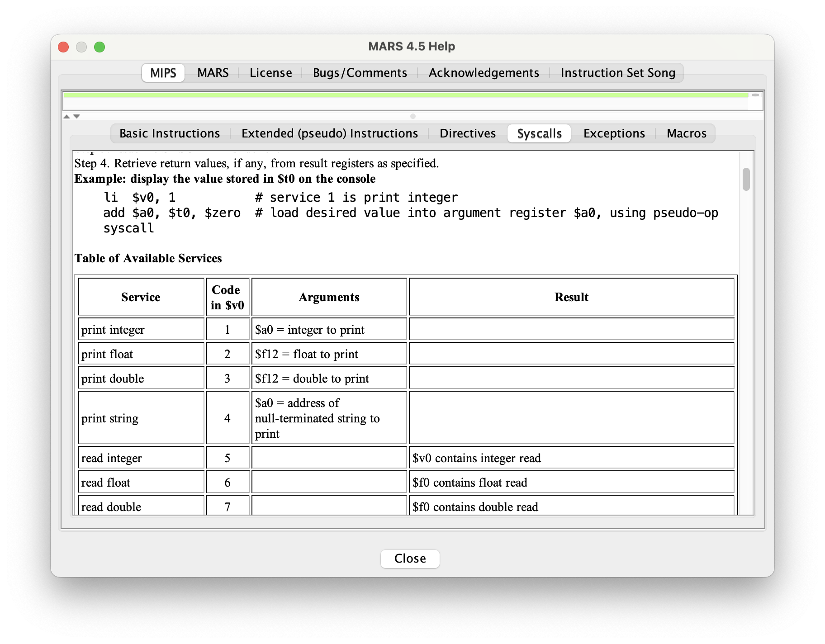Click the Syscalls pane vertical scrollbar thumb
The height and width of the screenshot is (644, 825).
click(x=746, y=179)
